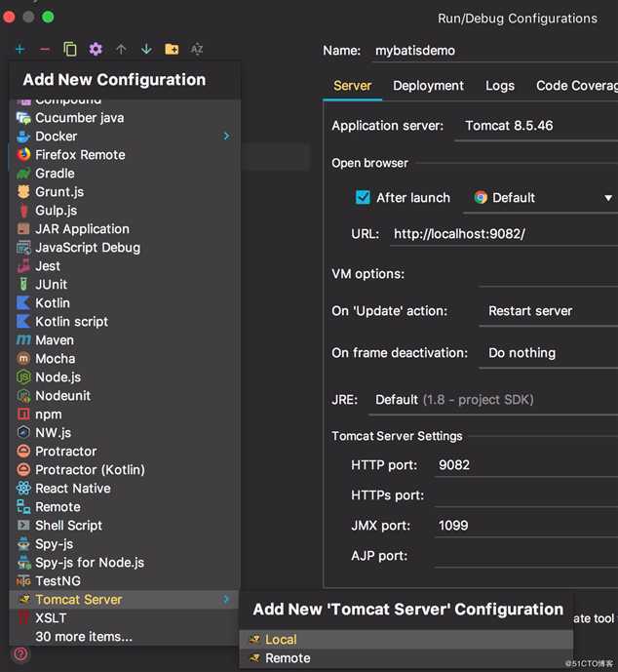618x672 pixels.
Task: Choose Grunt.js in configuration list
Action: pyautogui.click(x=124, y=191)
